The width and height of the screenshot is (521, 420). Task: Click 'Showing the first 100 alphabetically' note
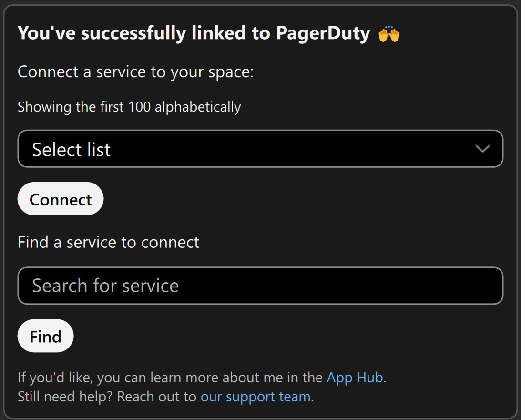click(129, 107)
